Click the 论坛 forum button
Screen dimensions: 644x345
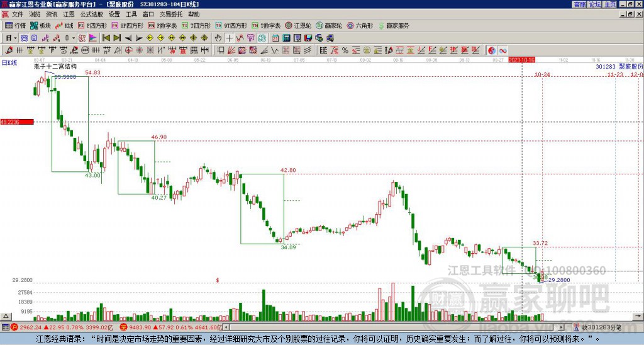594,4
